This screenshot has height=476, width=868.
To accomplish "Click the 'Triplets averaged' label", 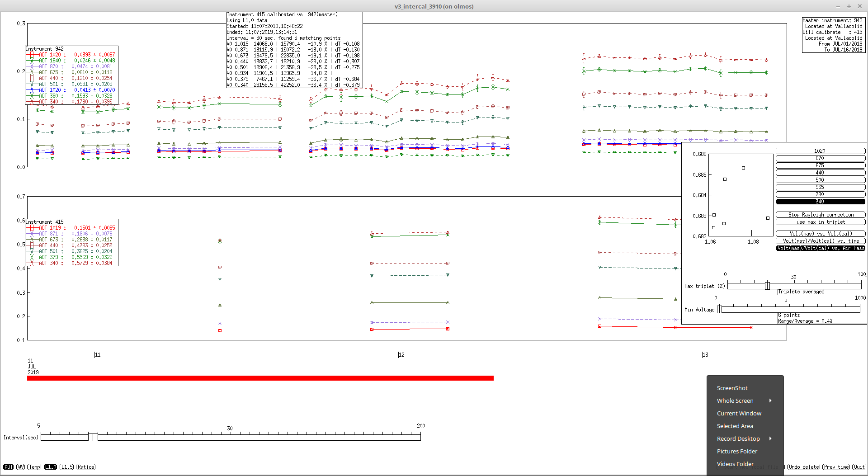I will pyautogui.click(x=801, y=292).
